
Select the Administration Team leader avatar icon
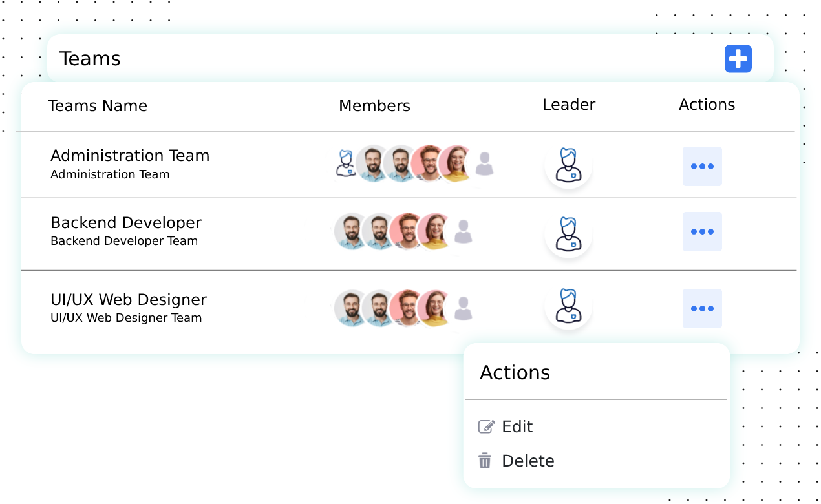coord(568,166)
